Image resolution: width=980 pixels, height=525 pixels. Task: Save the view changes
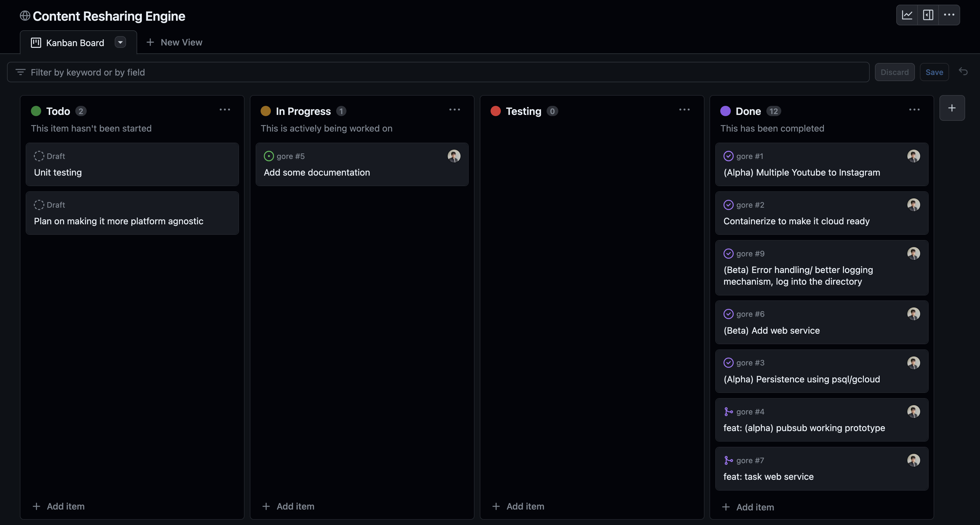[934, 72]
